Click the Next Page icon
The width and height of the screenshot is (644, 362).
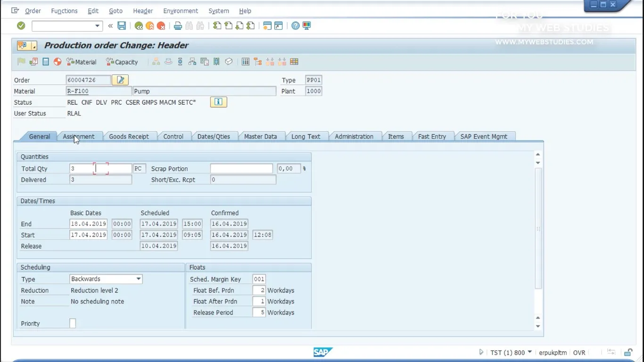tap(239, 26)
